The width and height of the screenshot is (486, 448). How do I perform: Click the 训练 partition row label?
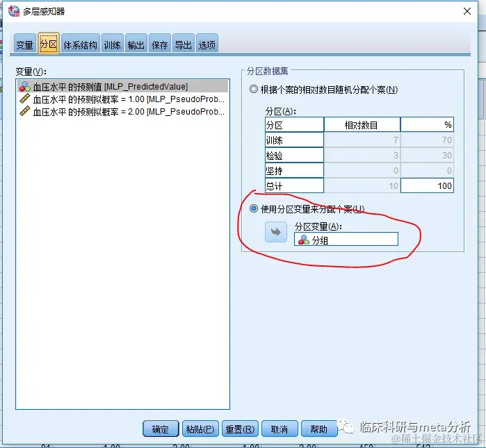point(294,140)
